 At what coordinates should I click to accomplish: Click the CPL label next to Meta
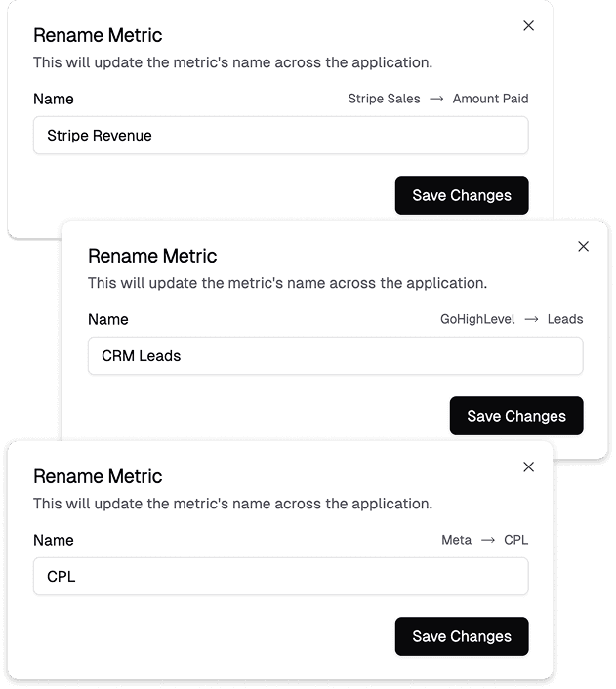pyautogui.click(x=515, y=540)
